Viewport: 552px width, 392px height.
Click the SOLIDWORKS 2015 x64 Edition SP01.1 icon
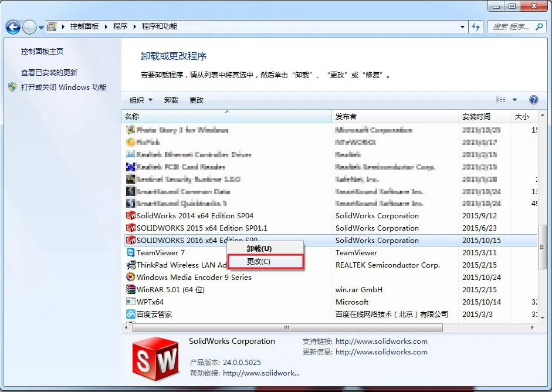(x=131, y=228)
